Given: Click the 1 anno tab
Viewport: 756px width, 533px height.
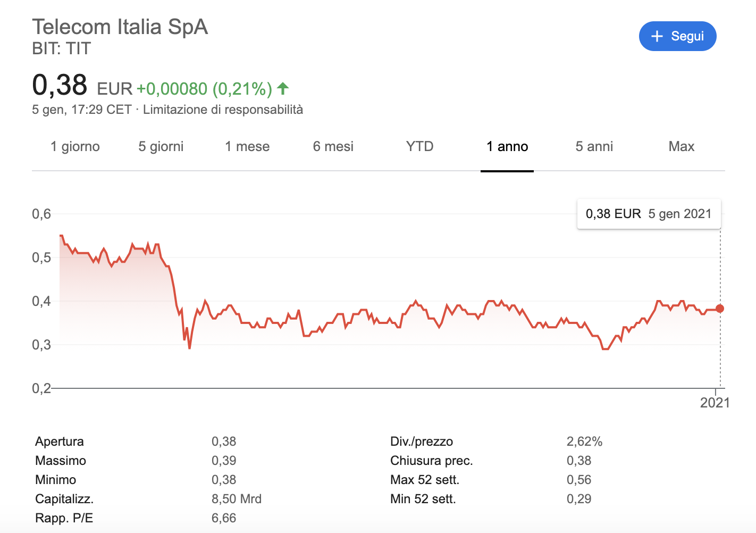Looking at the screenshot, I should click(x=507, y=146).
